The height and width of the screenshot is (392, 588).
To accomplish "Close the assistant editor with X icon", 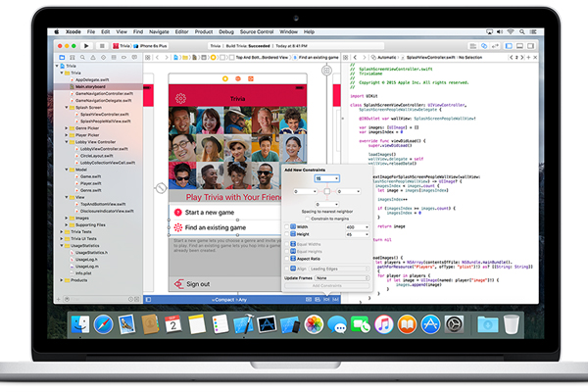I will 535,58.
